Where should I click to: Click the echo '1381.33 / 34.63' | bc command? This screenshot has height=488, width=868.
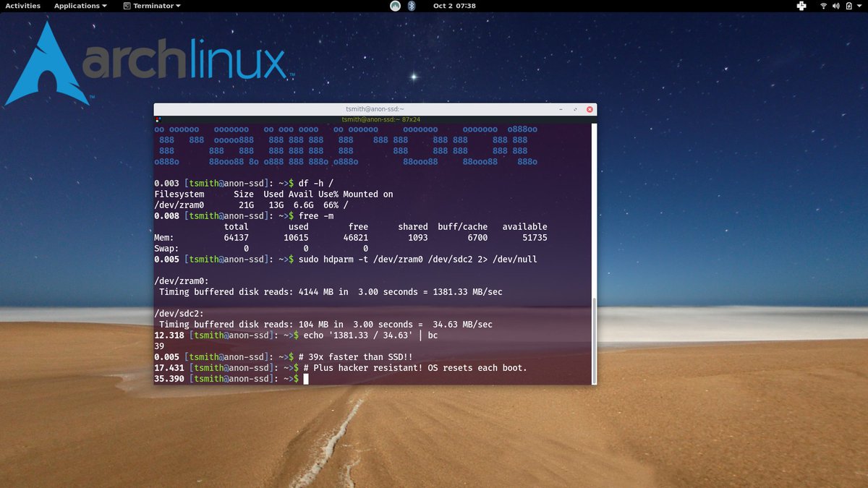tap(370, 335)
